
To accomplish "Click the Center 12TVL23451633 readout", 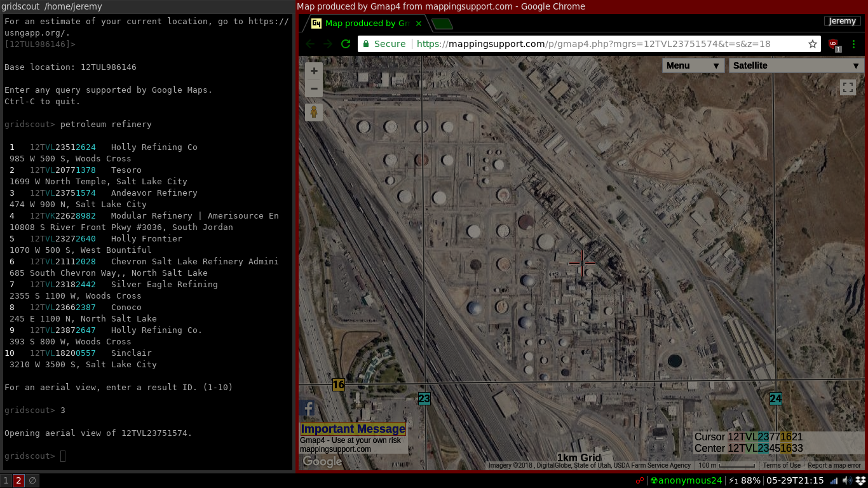I will pyautogui.click(x=749, y=448).
